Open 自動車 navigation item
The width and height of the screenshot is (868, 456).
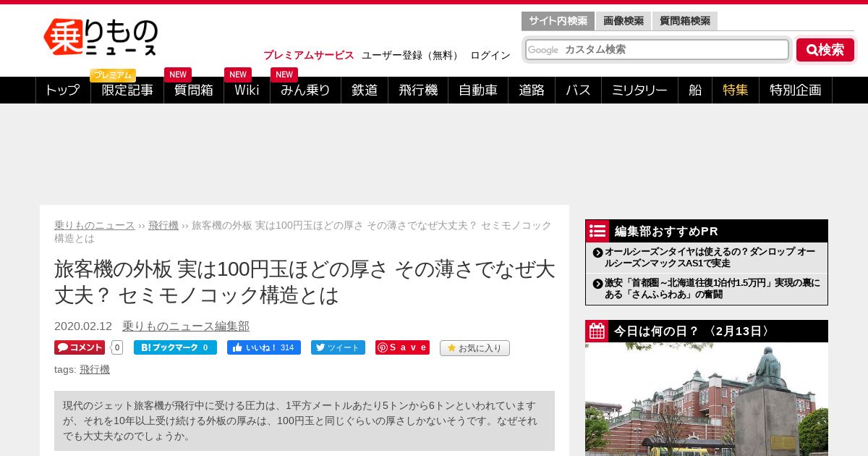pyautogui.click(x=478, y=90)
